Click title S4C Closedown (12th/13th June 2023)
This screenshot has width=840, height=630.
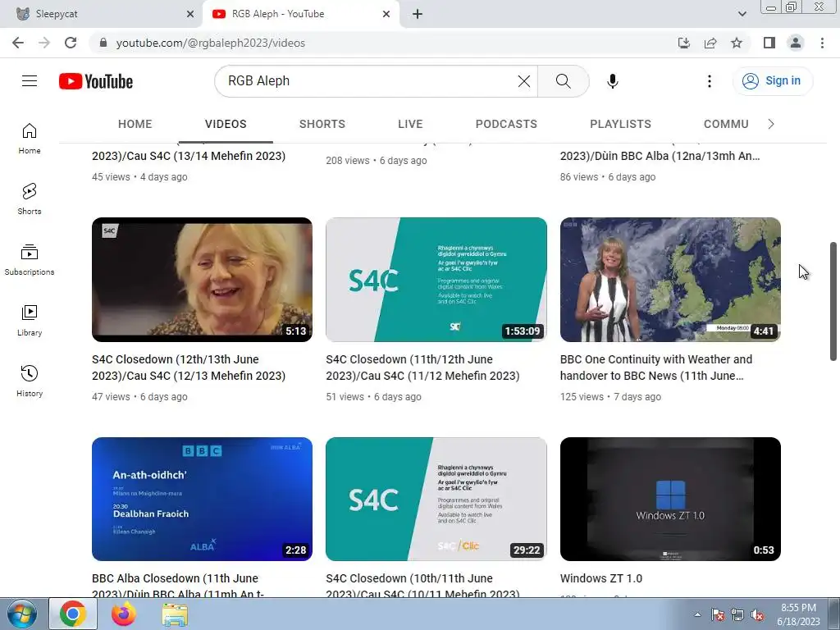pos(189,367)
